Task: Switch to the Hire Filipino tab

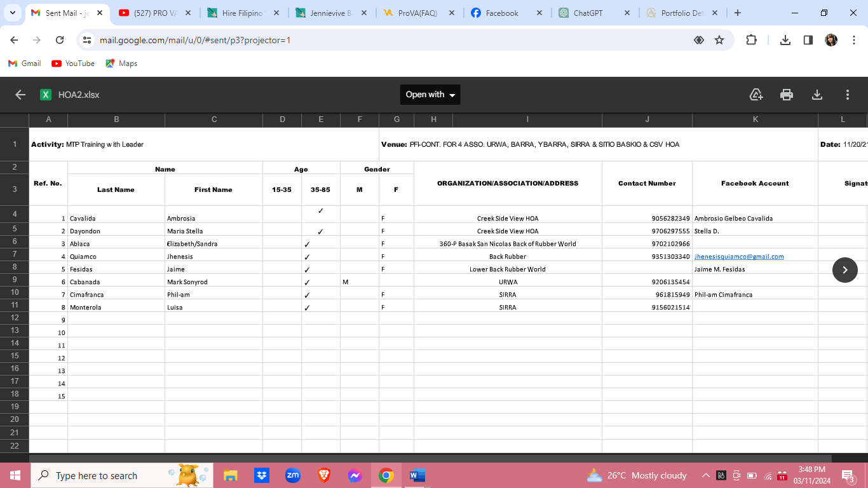Action: click(243, 13)
